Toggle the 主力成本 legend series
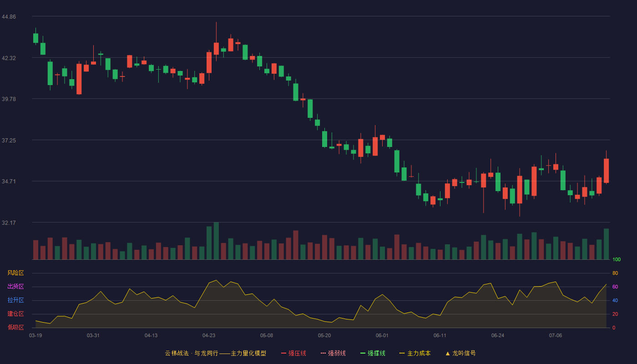The width and height of the screenshot is (637, 364). tap(415, 353)
